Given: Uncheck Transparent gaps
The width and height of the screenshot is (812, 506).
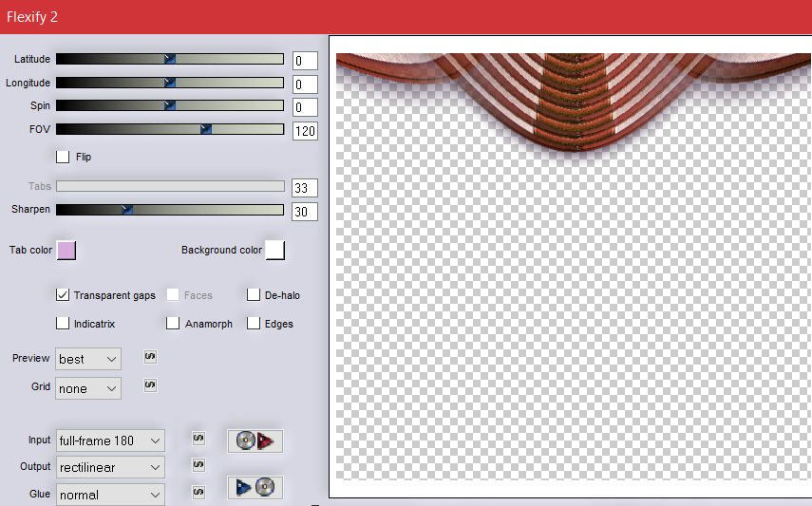Looking at the screenshot, I should 63,294.
